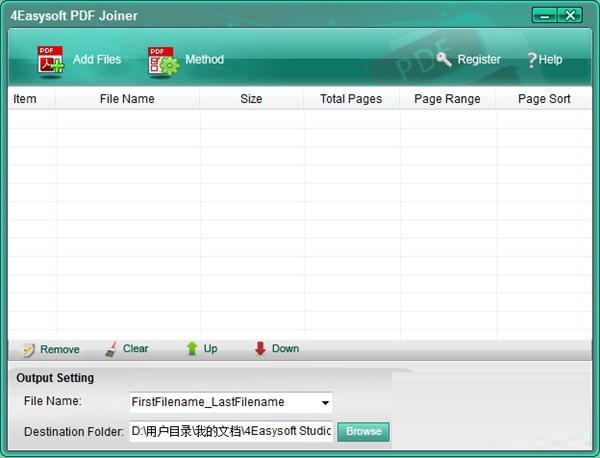
Task: Click the Remove icon below the list
Action: (29, 349)
